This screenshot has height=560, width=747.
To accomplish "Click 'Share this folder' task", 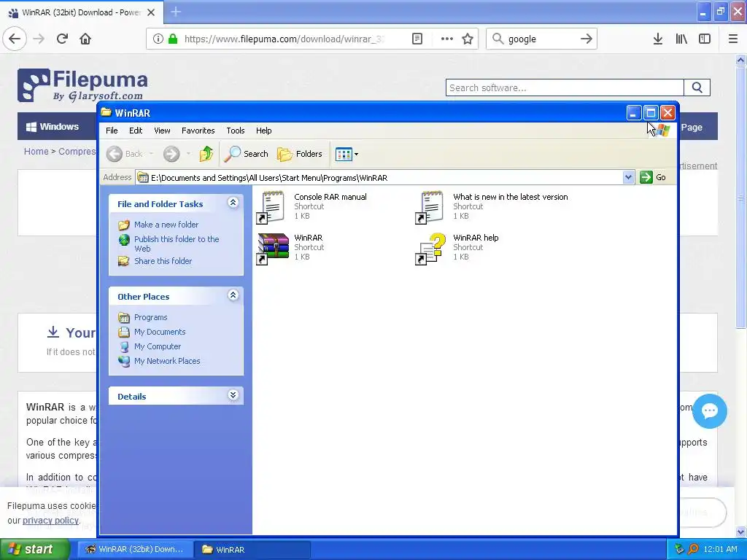I will coord(163,261).
